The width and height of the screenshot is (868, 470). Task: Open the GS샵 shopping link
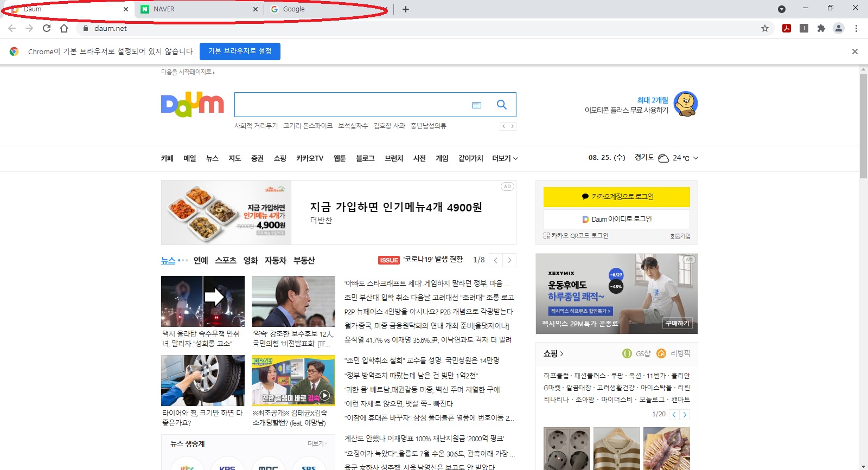[636, 353]
